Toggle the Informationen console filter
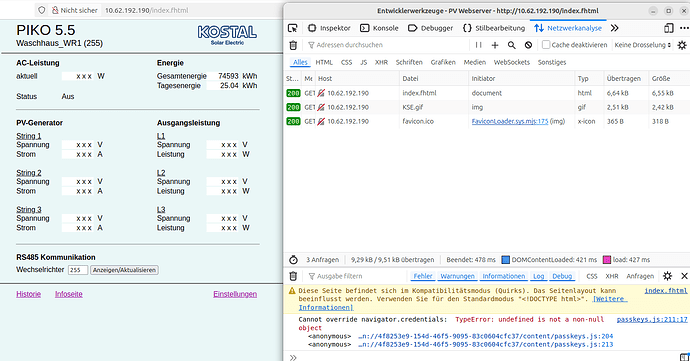The height and width of the screenshot is (361, 690). [504, 276]
